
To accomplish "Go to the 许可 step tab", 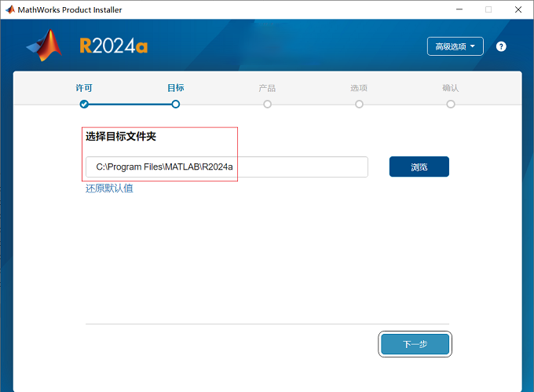I will 84,88.
